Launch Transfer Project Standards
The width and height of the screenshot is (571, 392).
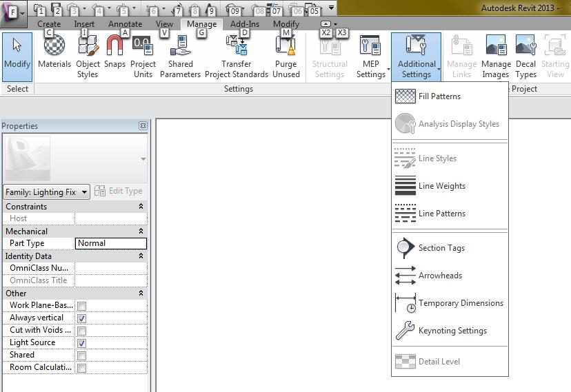(x=237, y=56)
